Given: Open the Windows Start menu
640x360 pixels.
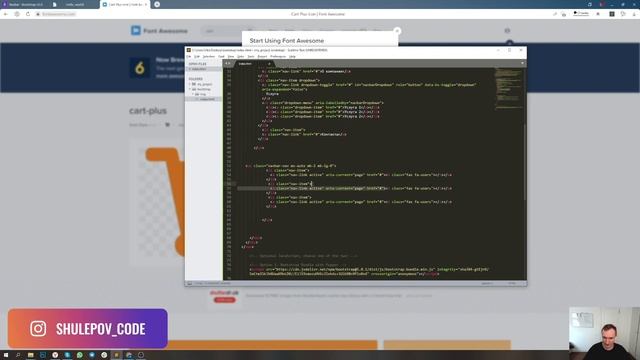Looking at the screenshot, I should tap(6, 355).
